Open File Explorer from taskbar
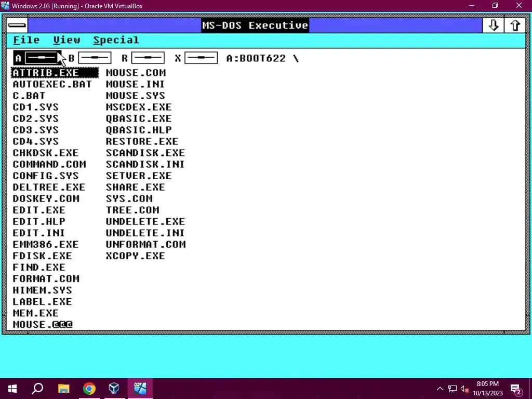 click(63, 389)
